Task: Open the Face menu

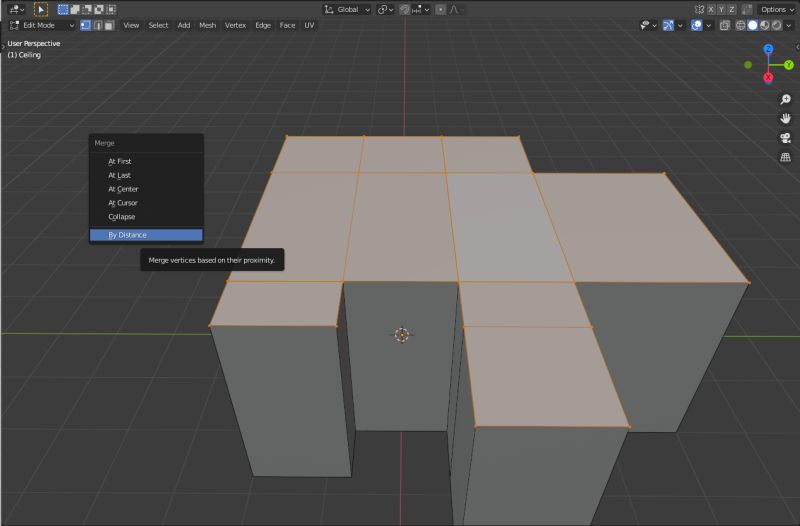Action: coord(287,25)
